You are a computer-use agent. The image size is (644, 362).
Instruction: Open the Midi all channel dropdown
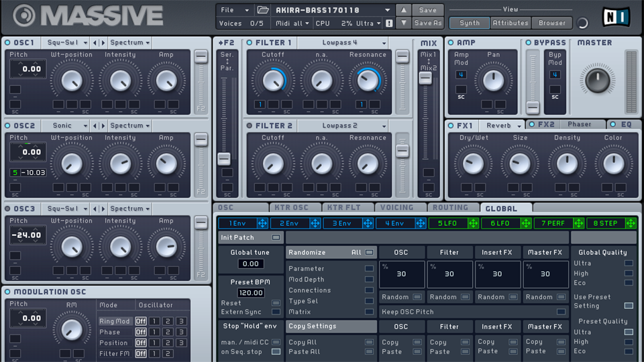[x=292, y=23]
